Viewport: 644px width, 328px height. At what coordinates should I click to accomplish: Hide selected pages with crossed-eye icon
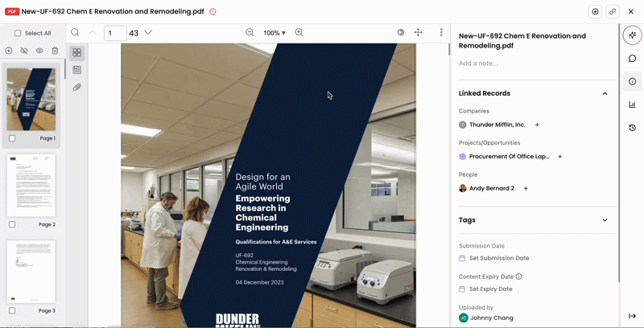tap(24, 51)
